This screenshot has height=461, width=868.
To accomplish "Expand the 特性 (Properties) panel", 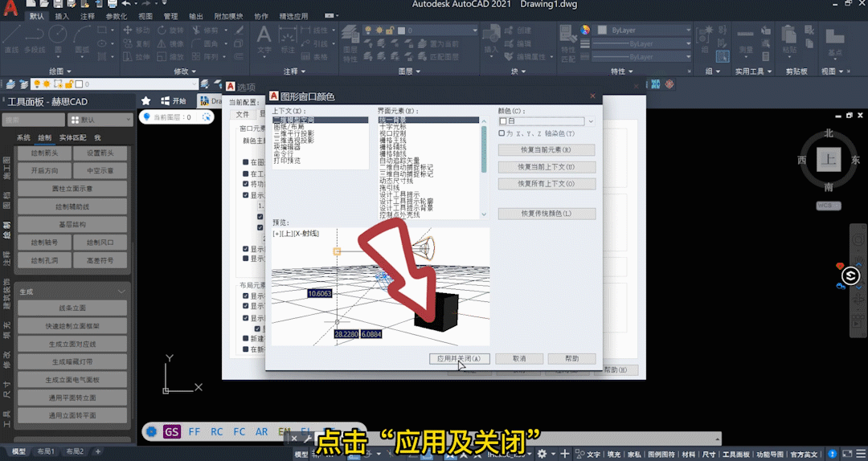I will point(621,71).
